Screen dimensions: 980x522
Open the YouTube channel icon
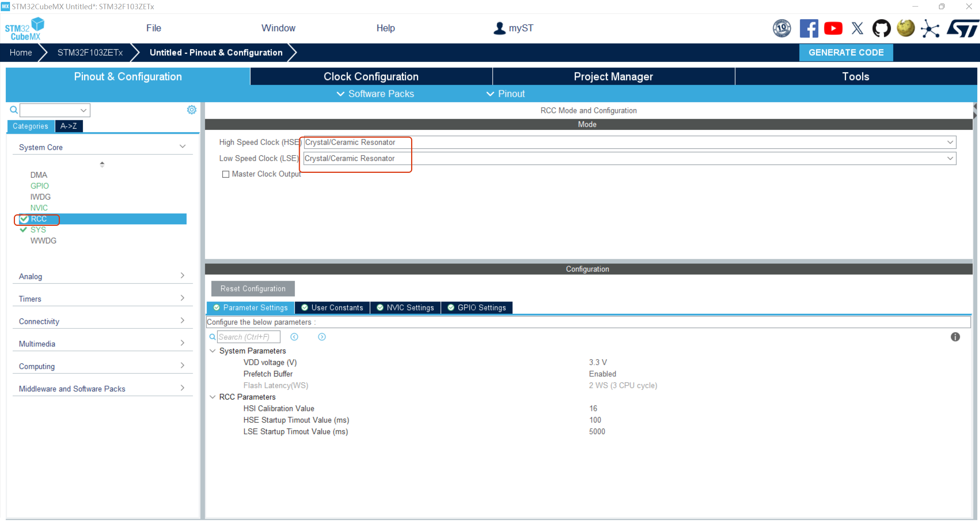pos(833,28)
